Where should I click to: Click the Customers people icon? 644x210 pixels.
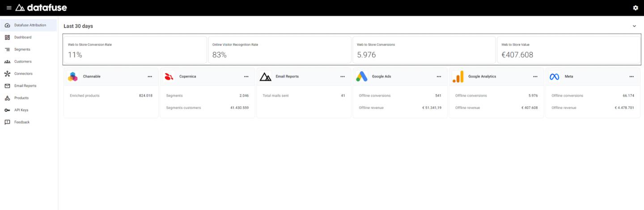[7, 61]
